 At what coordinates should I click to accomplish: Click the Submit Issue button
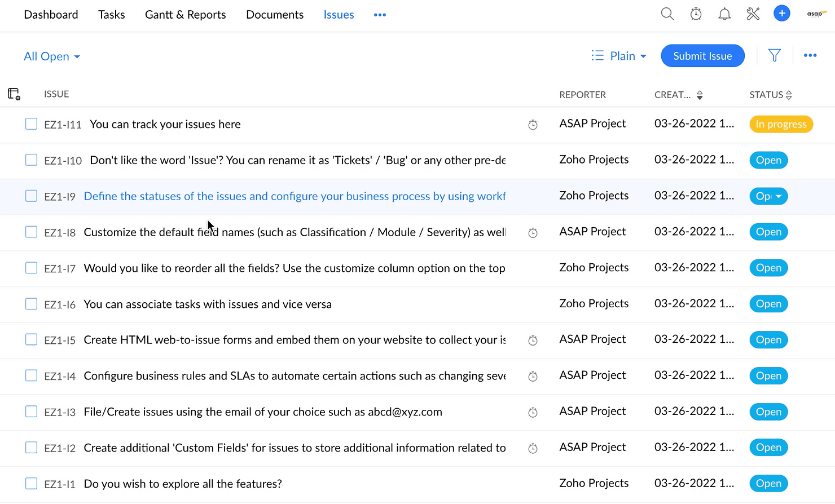[702, 56]
